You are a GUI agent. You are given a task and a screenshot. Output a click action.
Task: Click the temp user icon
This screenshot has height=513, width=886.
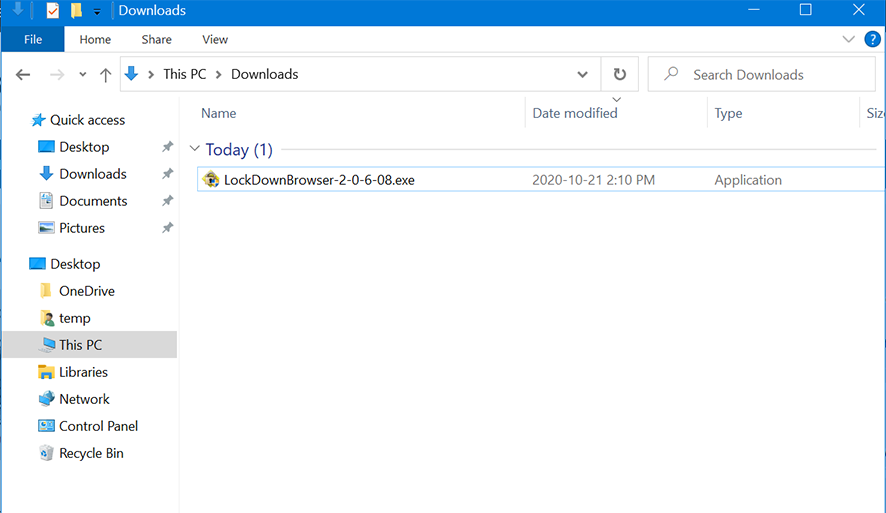47,318
